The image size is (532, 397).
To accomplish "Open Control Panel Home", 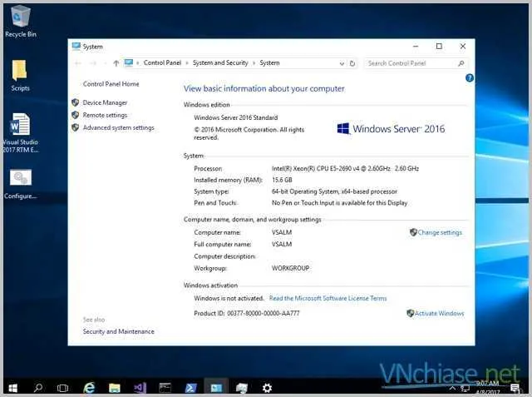I will [111, 84].
